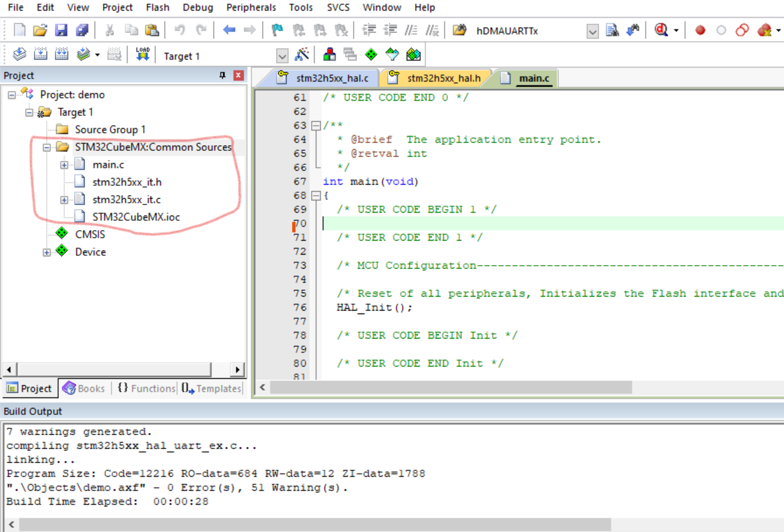Insert breakpoint using solid red circle icon
Viewport: 784px width, 532px height.
(700, 30)
